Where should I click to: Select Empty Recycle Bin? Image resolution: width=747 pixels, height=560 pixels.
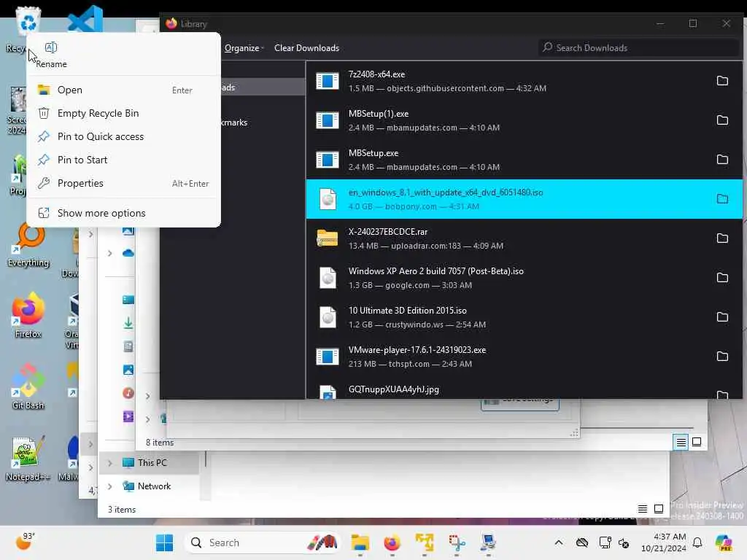click(123, 113)
